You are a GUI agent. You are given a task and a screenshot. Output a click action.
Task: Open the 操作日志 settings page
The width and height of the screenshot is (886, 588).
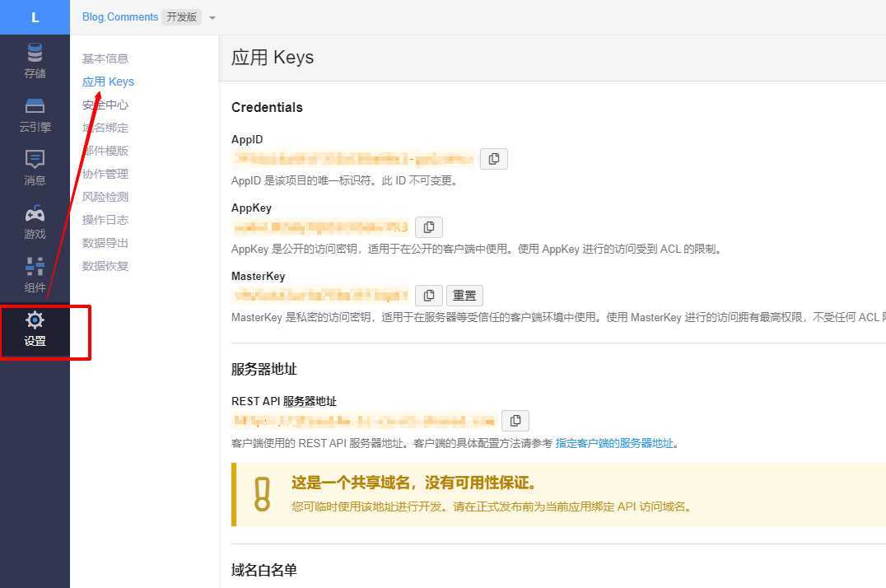click(x=105, y=220)
